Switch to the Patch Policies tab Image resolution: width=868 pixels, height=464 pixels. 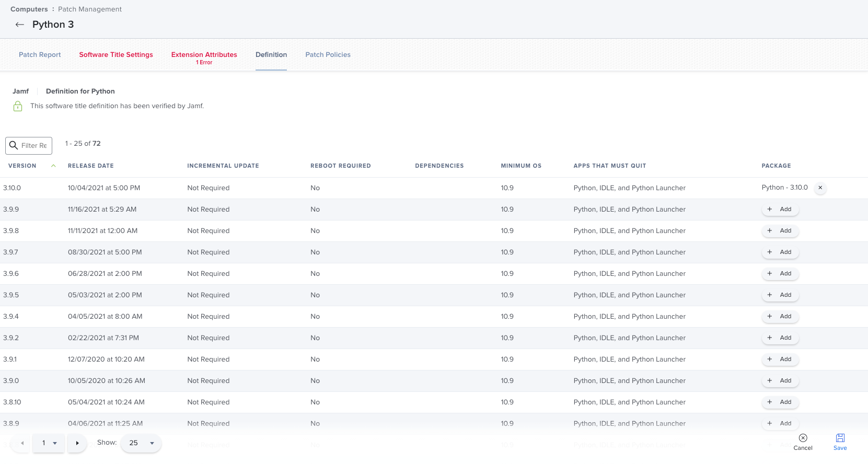[x=328, y=55]
